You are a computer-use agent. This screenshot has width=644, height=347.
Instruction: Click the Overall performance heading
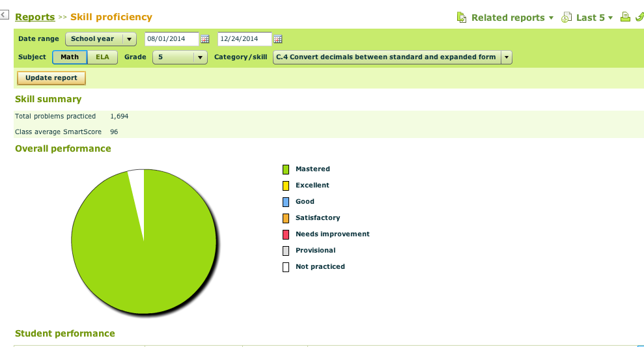63,148
